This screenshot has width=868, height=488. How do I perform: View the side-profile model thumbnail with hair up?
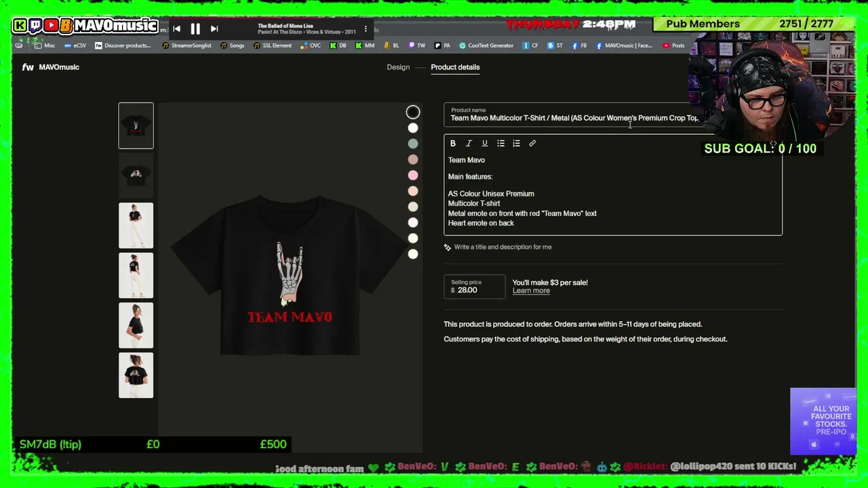pyautogui.click(x=136, y=325)
